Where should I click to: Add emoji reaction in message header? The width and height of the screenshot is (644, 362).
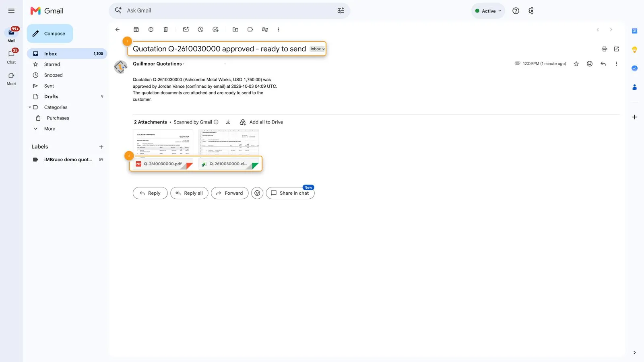pyautogui.click(x=590, y=64)
